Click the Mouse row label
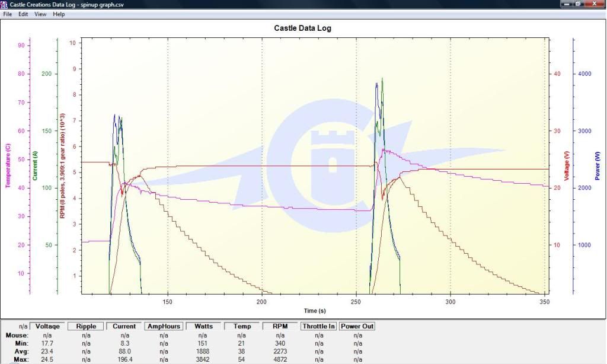 point(17,335)
